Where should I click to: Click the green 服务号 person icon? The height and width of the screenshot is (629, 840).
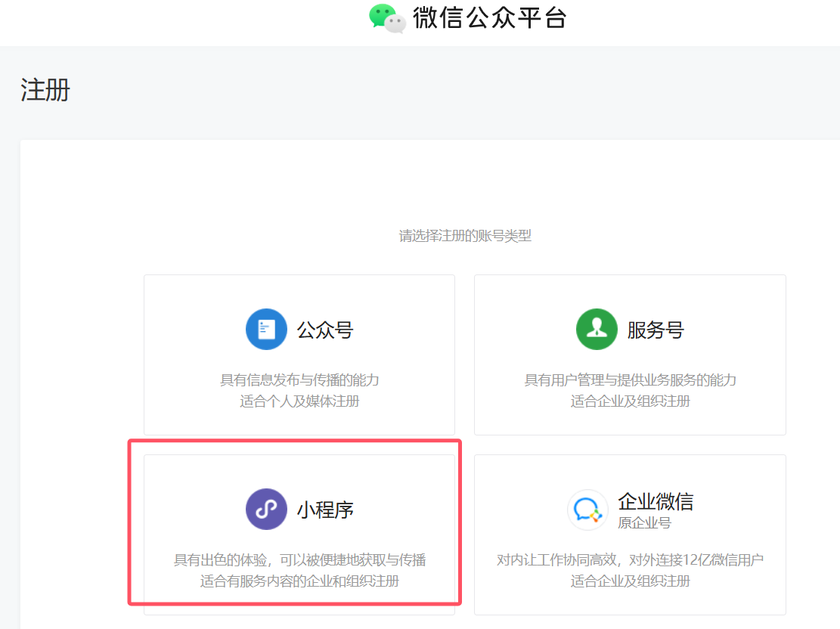click(597, 329)
